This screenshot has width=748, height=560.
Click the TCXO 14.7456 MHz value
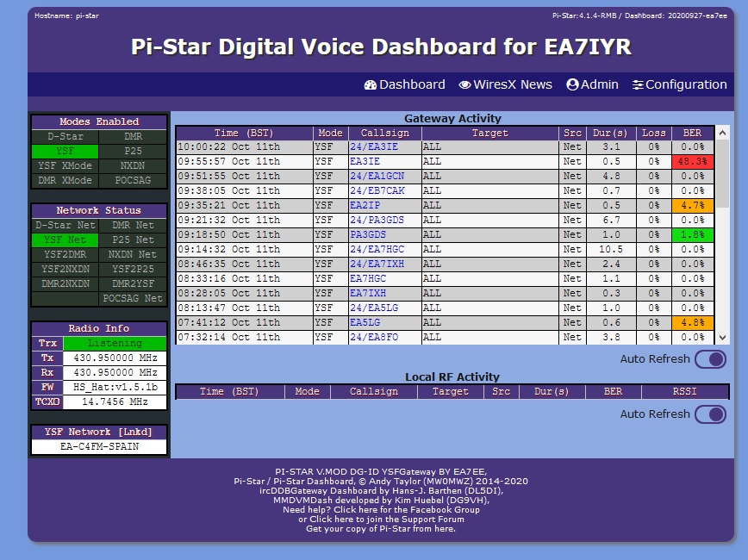[x=115, y=402]
